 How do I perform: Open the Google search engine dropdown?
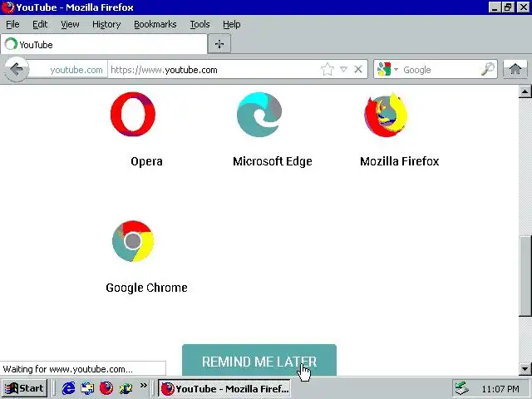tap(396, 70)
